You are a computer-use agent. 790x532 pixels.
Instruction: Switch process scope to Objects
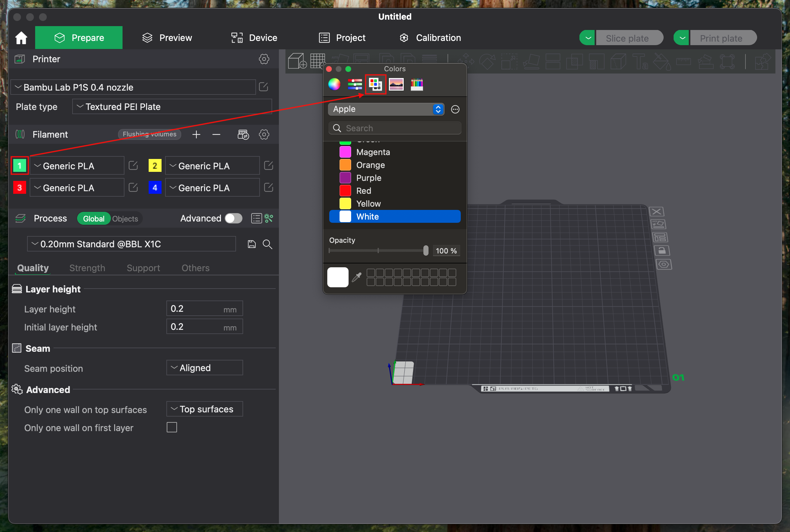(125, 219)
